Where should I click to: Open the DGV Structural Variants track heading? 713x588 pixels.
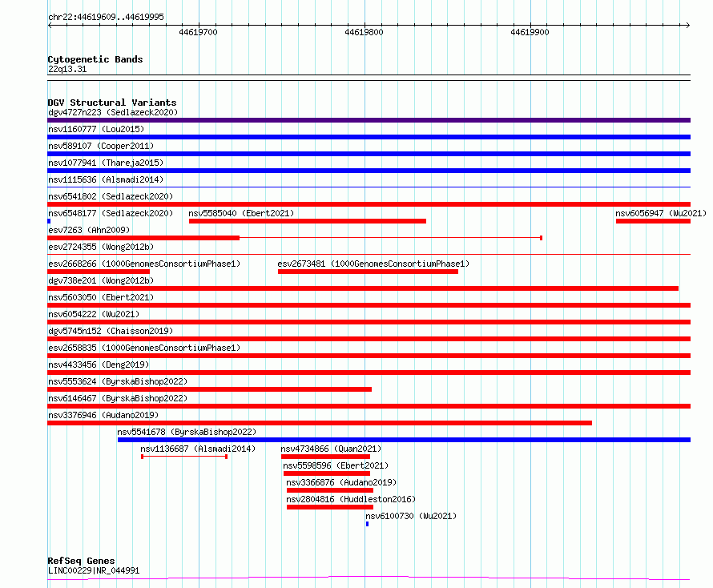click(x=112, y=103)
